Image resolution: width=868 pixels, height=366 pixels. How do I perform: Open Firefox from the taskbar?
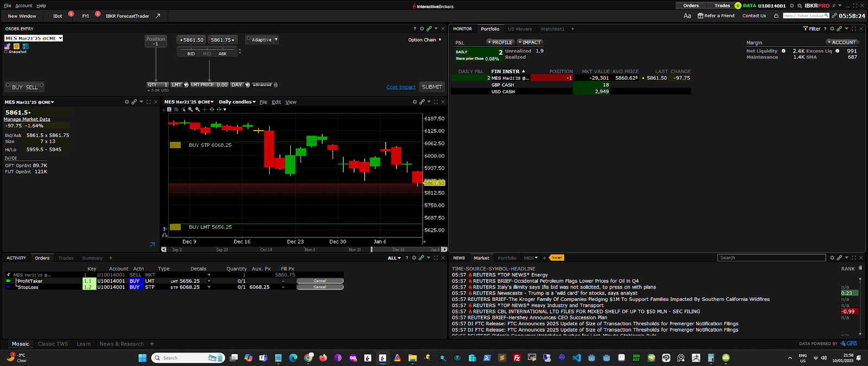[x=323, y=358]
